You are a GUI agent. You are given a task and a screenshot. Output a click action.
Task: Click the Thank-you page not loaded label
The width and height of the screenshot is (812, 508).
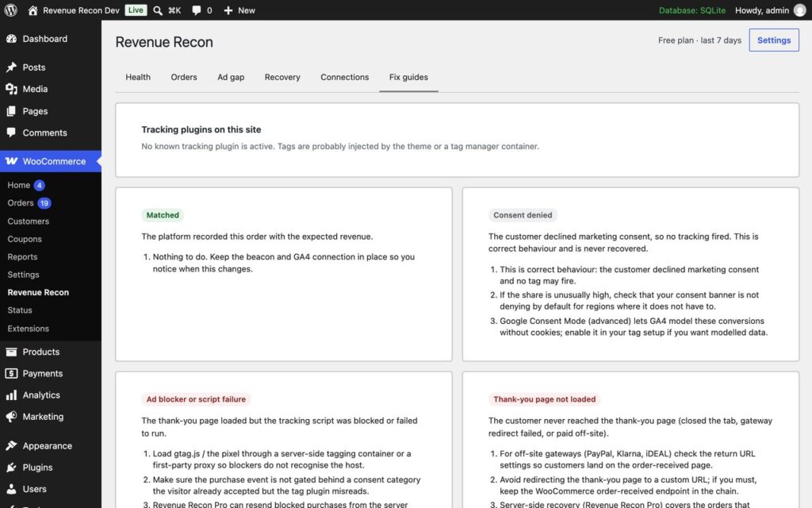[x=544, y=399]
